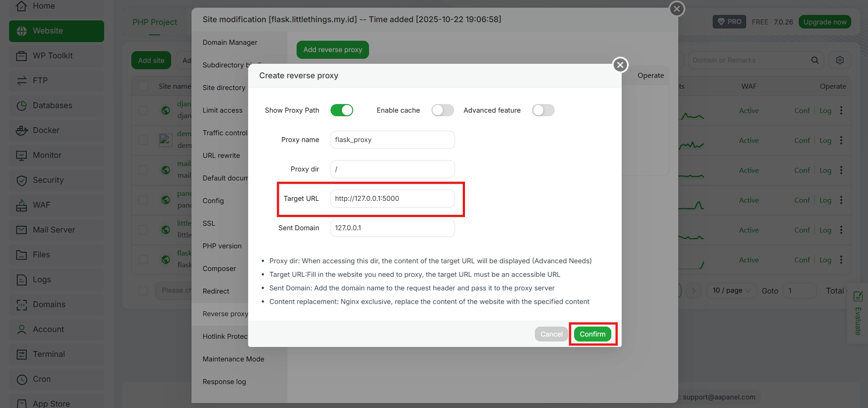Click the Docker whale icon

tap(21, 130)
